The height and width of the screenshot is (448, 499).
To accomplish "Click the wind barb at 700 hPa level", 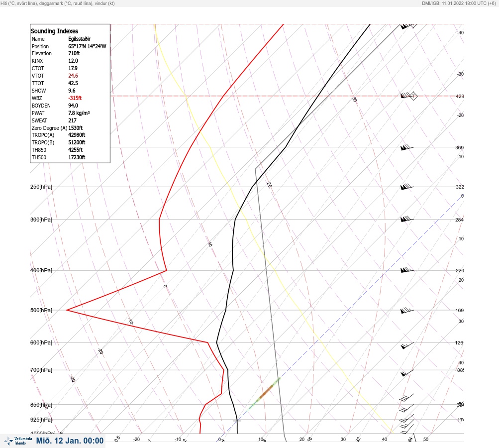I will click(407, 372).
